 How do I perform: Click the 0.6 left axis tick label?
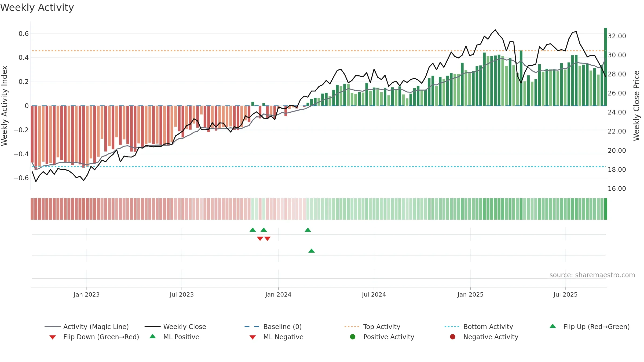pos(24,34)
